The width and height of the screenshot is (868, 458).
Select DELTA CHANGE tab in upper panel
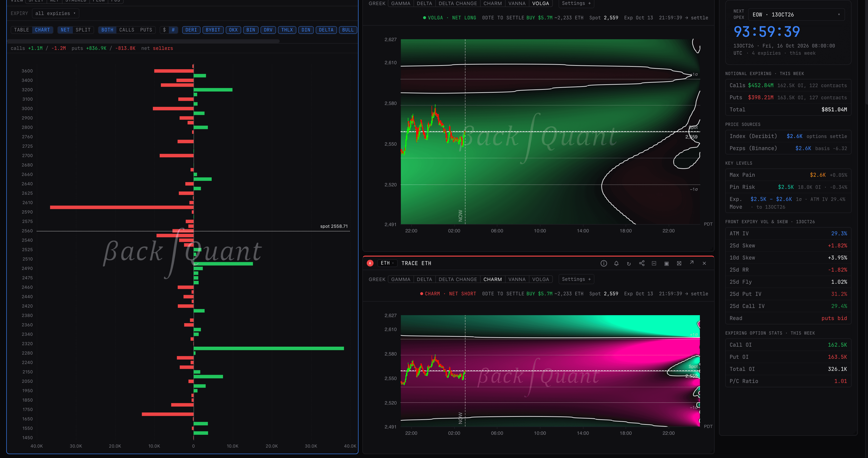(x=458, y=3)
